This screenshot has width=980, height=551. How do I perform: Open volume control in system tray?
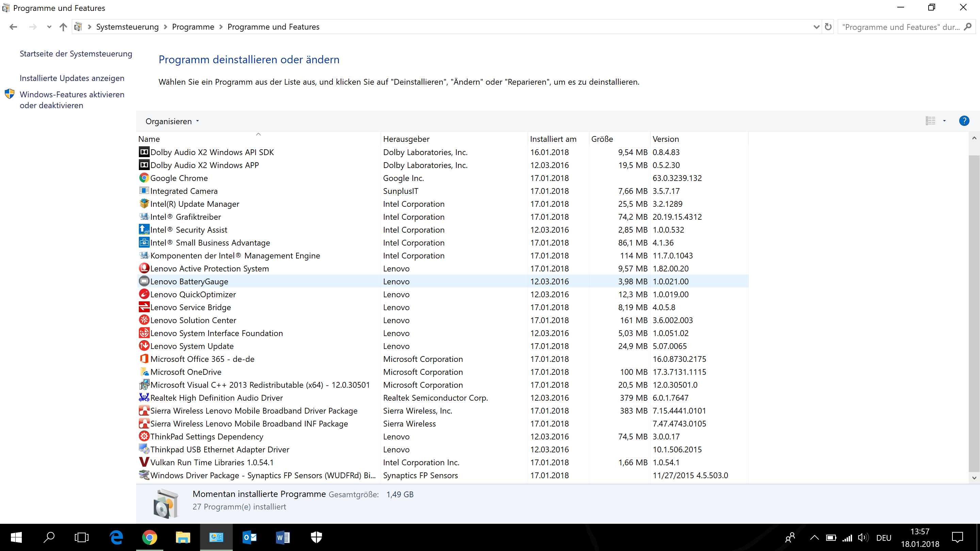pyautogui.click(x=863, y=538)
